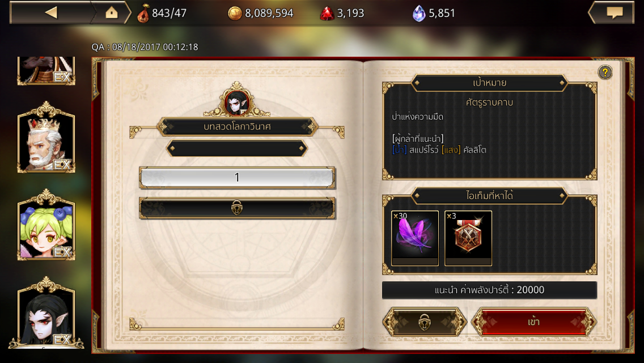Select stage 1 in the list

237,178
